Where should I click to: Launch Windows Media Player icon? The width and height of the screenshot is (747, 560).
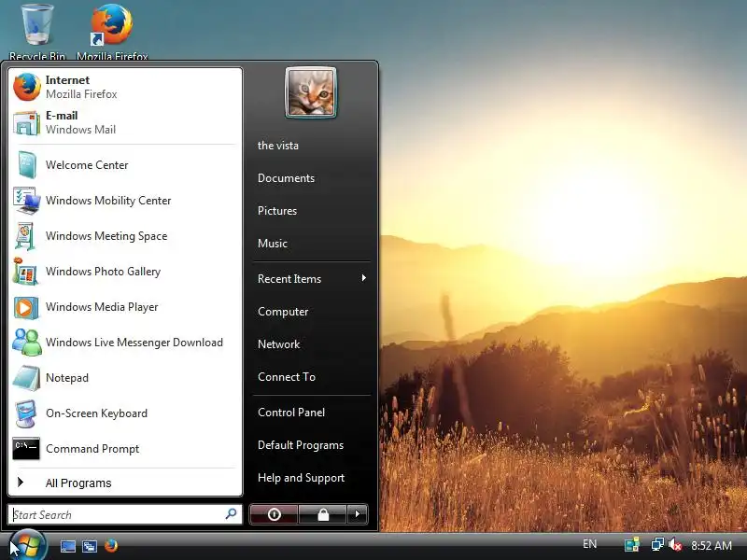tap(26, 307)
